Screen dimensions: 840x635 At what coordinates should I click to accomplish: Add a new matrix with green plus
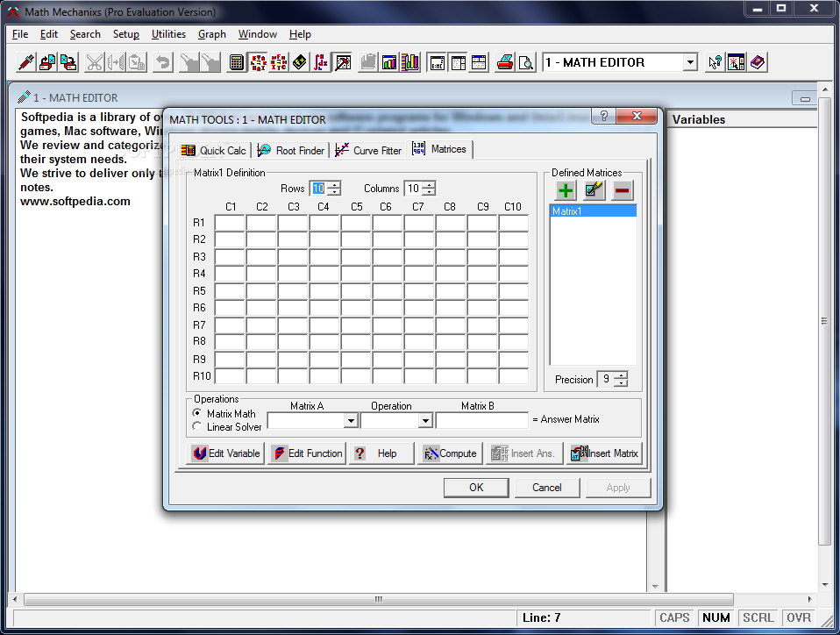(x=566, y=190)
